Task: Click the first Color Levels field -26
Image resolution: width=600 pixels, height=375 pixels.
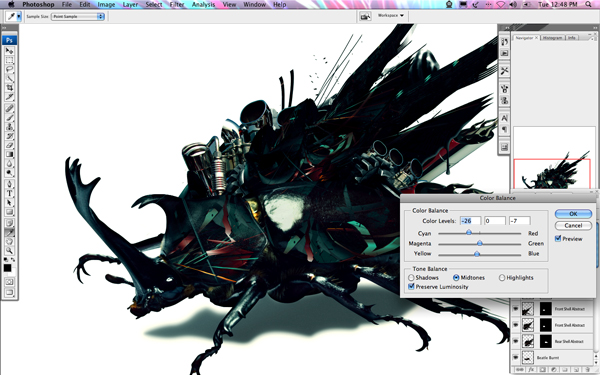Action: click(x=470, y=221)
